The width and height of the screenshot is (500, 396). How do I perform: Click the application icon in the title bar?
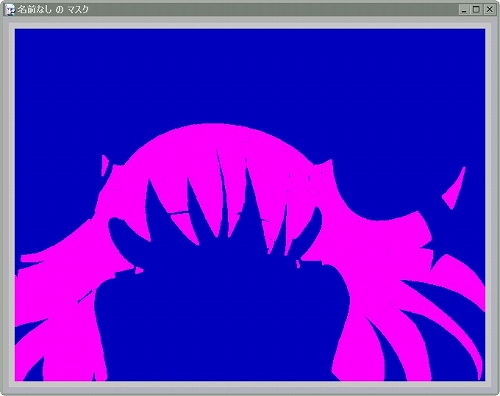point(11,10)
